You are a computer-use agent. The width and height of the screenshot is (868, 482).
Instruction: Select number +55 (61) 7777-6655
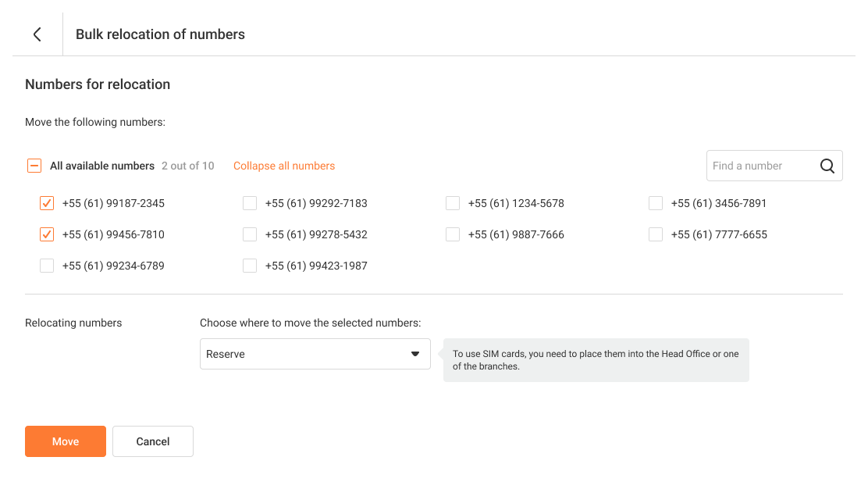tap(656, 234)
